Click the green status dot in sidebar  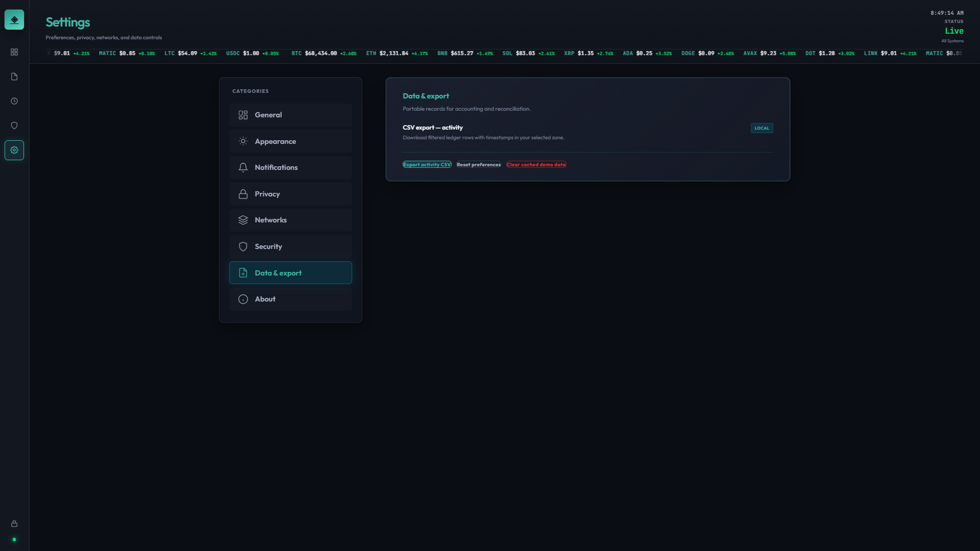(14, 540)
